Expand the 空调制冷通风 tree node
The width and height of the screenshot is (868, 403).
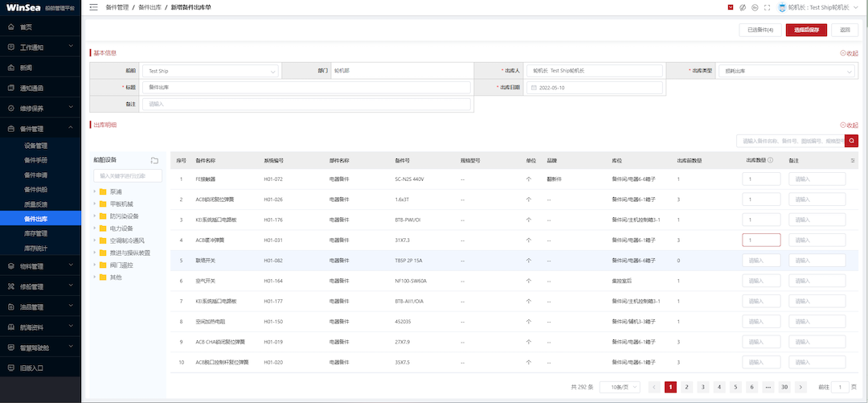click(x=95, y=241)
